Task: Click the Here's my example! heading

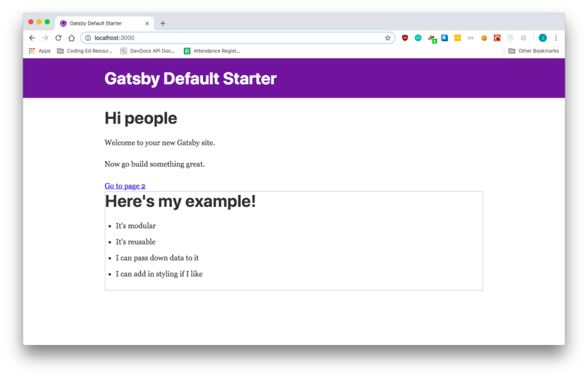Action: [180, 201]
